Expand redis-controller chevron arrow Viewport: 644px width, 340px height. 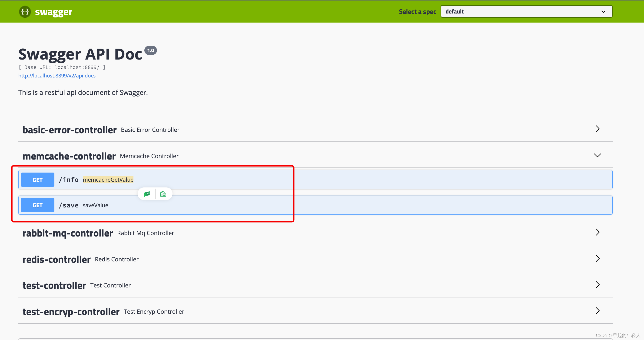(598, 258)
